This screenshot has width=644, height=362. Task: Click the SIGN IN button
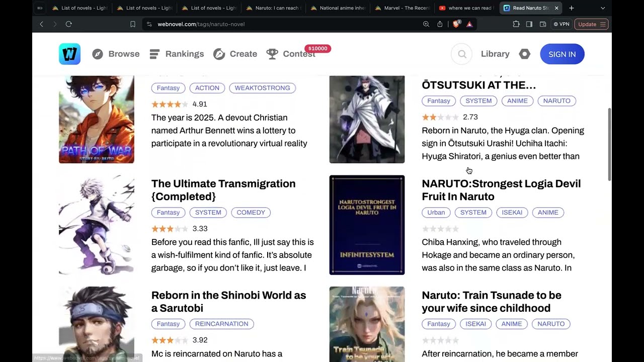click(x=562, y=54)
